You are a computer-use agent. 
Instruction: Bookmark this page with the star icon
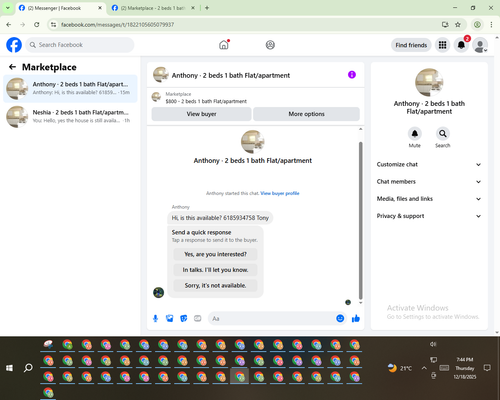458,25
